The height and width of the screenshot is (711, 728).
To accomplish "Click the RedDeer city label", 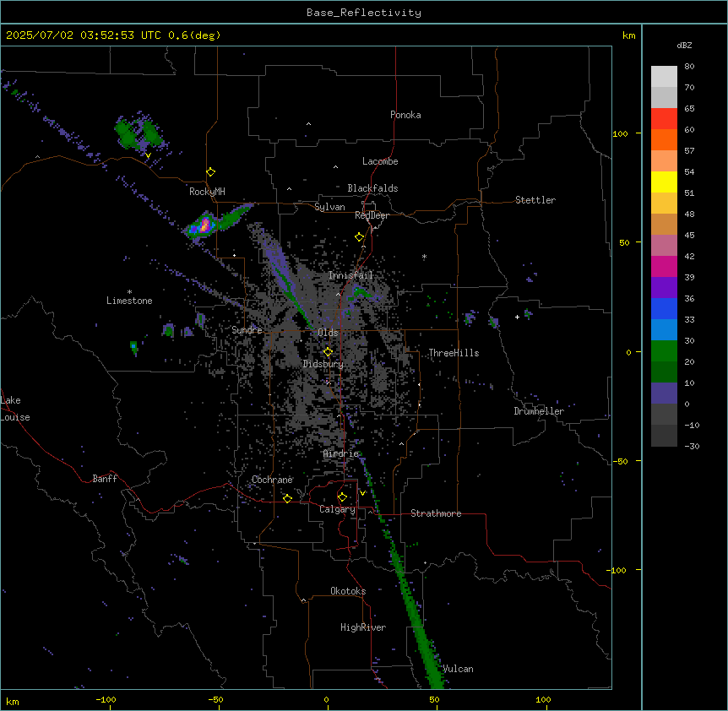I will pyautogui.click(x=372, y=215).
